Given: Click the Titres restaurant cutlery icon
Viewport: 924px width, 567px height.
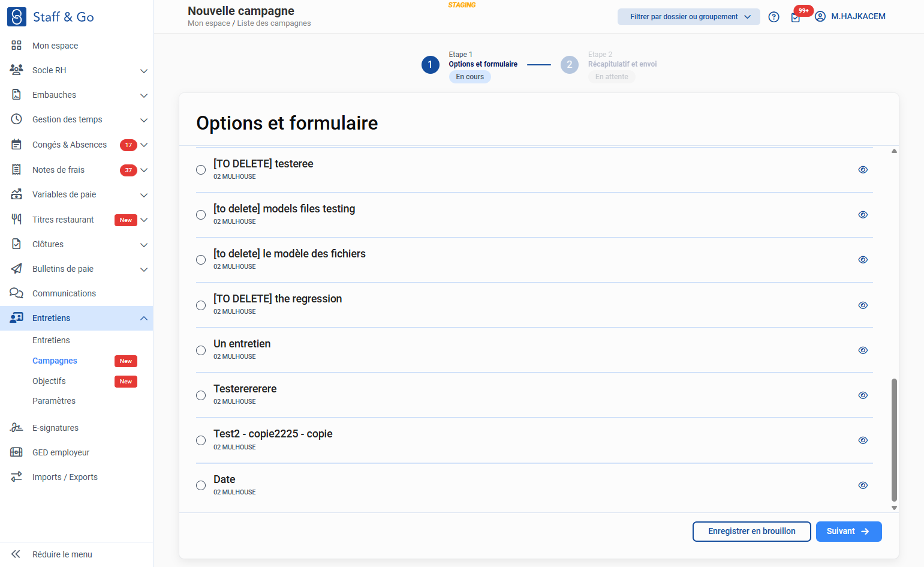Looking at the screenshot, I should tap(17, 220).
